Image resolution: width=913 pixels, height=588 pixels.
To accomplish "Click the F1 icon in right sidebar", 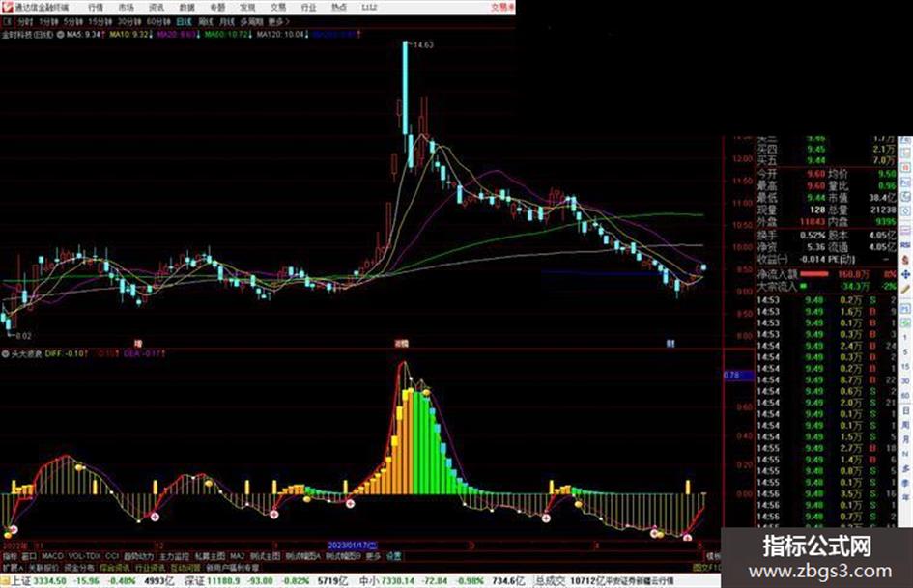I will click(x=905, y=309).
